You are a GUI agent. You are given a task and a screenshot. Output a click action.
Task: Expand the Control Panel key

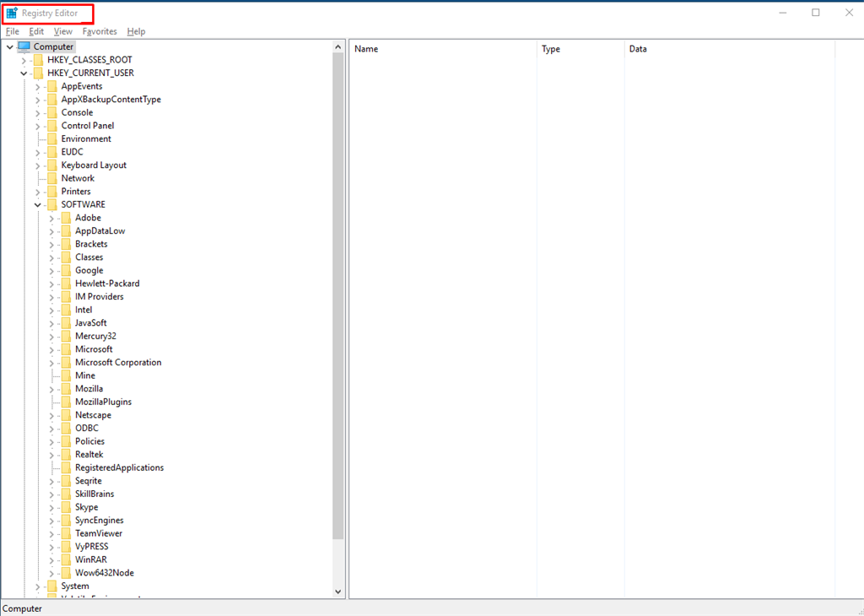point(37,127)
